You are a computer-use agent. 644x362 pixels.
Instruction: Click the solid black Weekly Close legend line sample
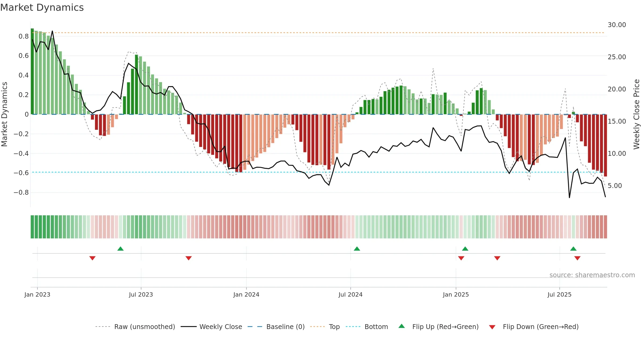coord(188,327)
